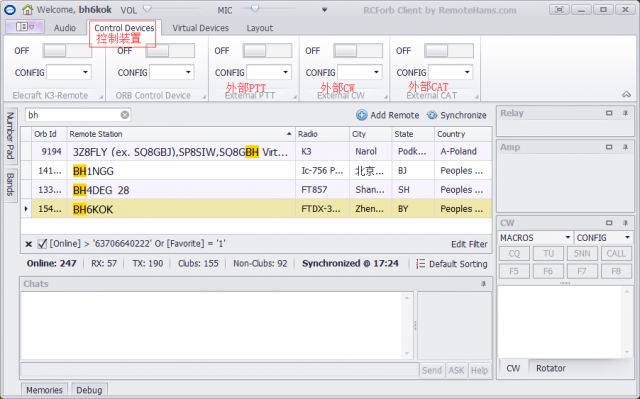Open the layout icon menu at top-left
Image resolution: width=640 pixels, height=399 pixels.
click(24, 27)
